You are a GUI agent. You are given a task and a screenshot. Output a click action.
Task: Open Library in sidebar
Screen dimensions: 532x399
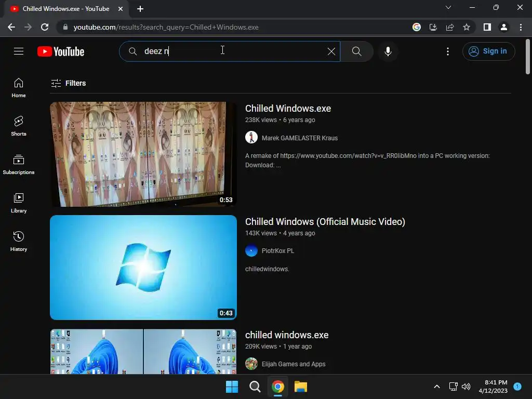point(19,203)
